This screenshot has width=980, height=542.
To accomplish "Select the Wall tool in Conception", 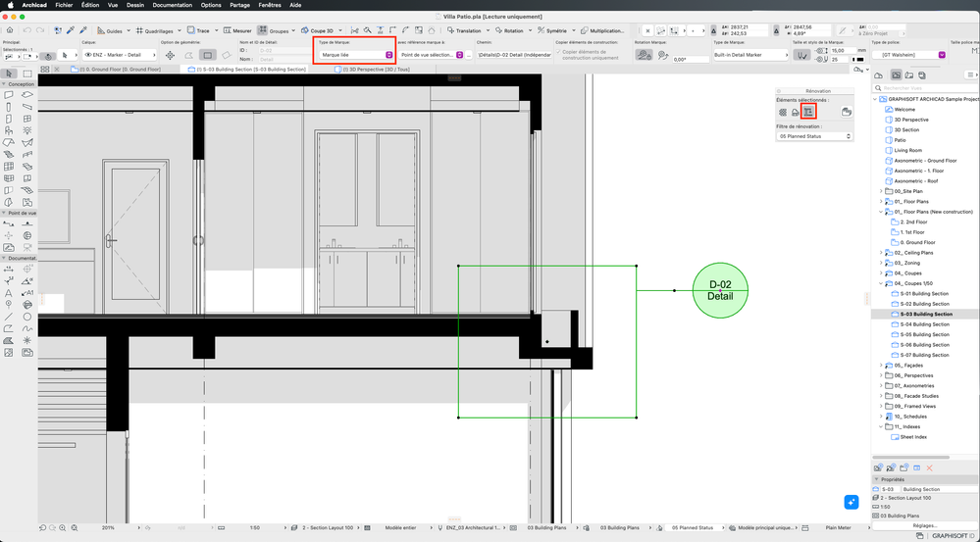I will coord(9,95).
